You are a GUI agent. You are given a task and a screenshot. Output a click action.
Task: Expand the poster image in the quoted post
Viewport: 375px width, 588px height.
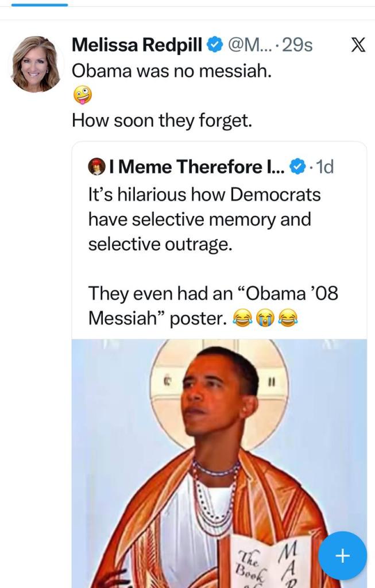coord(219,459)
